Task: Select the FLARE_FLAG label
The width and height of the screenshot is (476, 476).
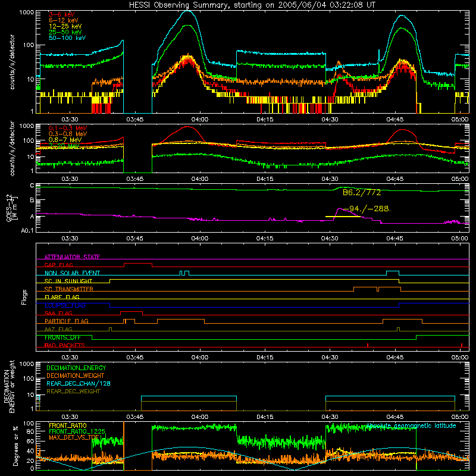Action: click(x=62, y=297)
